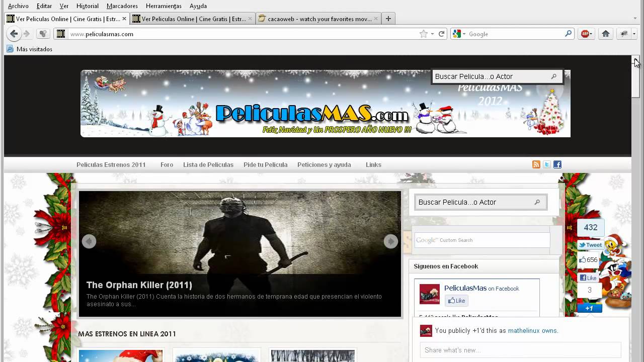Show previous slide in movie carousel
Image resolution: width=644 pixels, height=362 pixels.
[x=89, y=241]
